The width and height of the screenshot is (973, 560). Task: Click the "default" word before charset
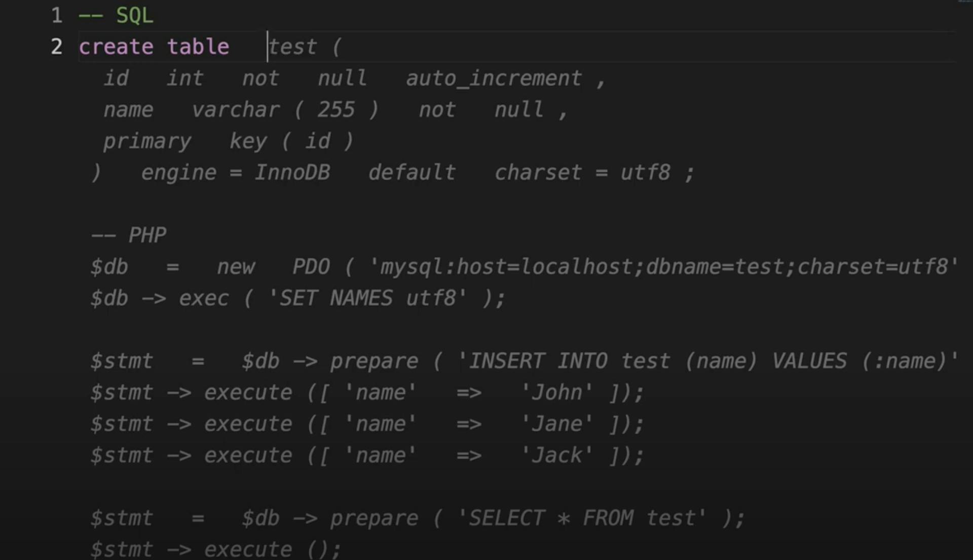click(x=411, y=173)
